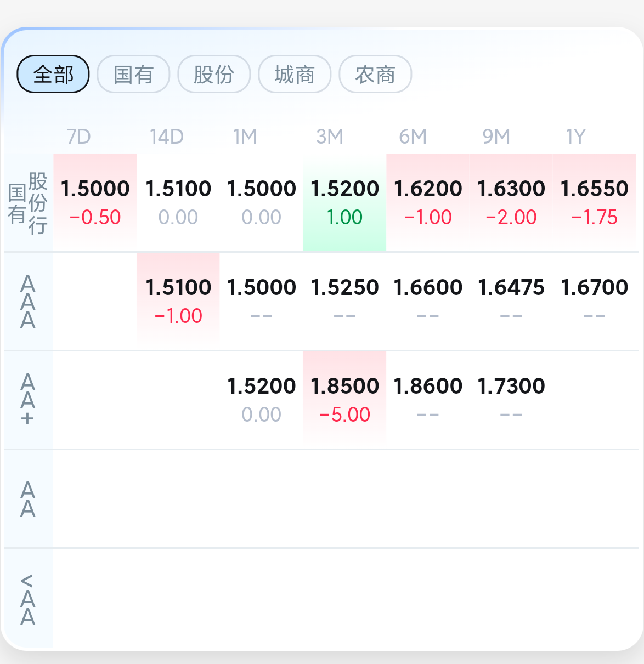
Task: Click the 3M column header
Action: [330, 137]
